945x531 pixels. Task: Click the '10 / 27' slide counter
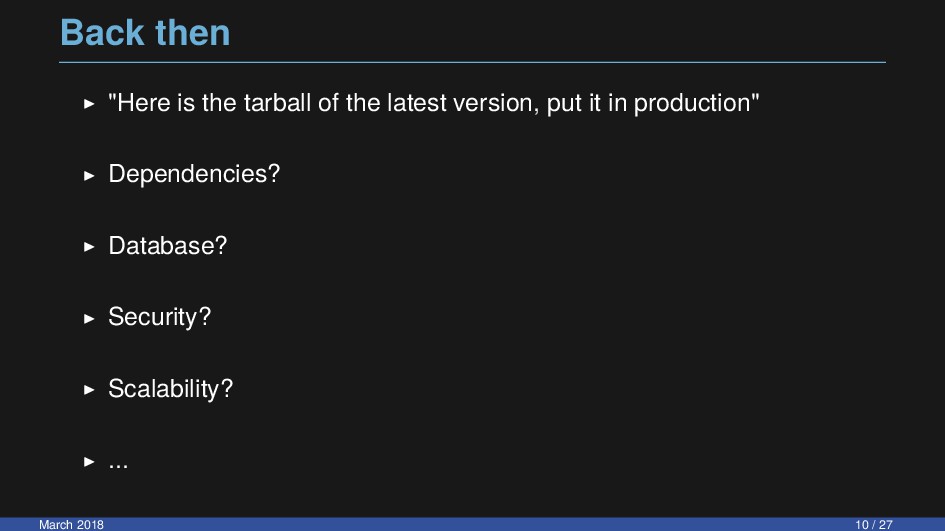(x=874, y=524)
